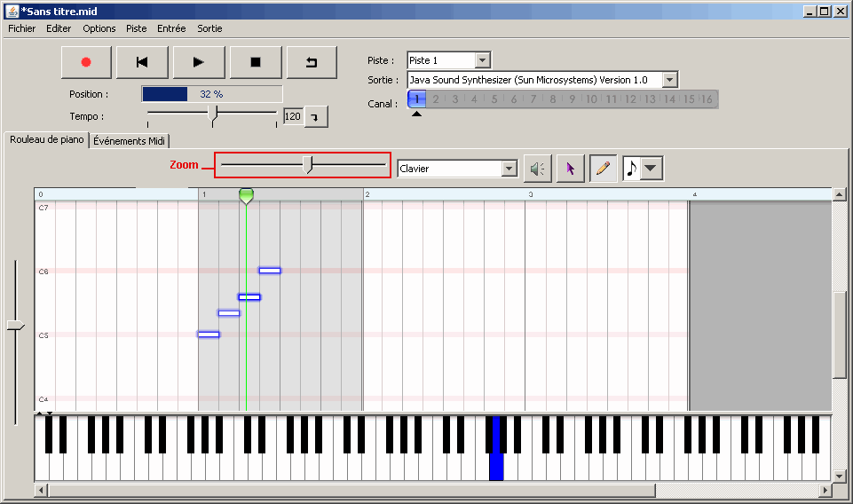The height and width of the screenshot is (504, 853).
Task: Select MIDI channel 8
Action: (x=553, y=99)
